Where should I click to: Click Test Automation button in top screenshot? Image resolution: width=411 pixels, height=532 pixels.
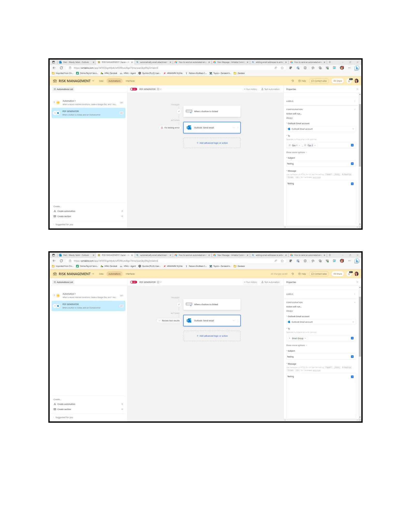270,89
